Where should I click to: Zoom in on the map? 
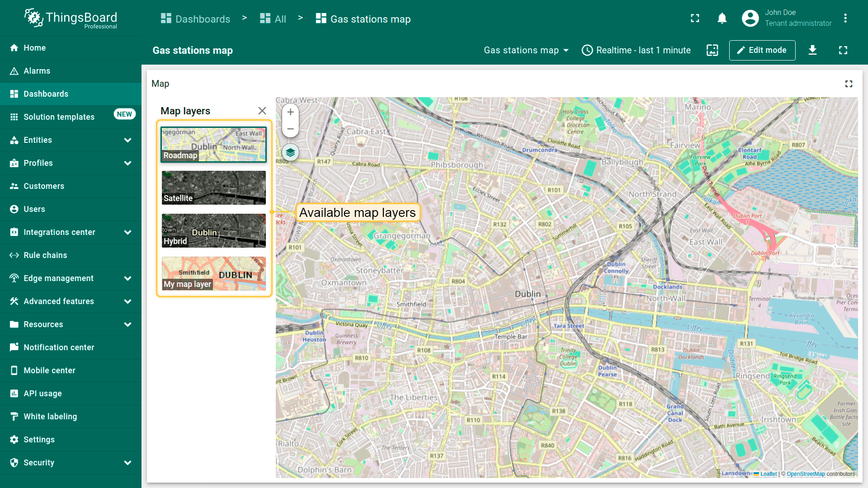click(x=290, y=112)
